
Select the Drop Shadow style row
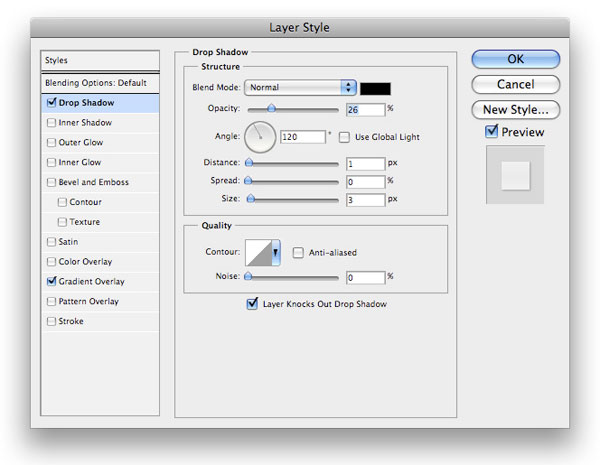point(100,103)
